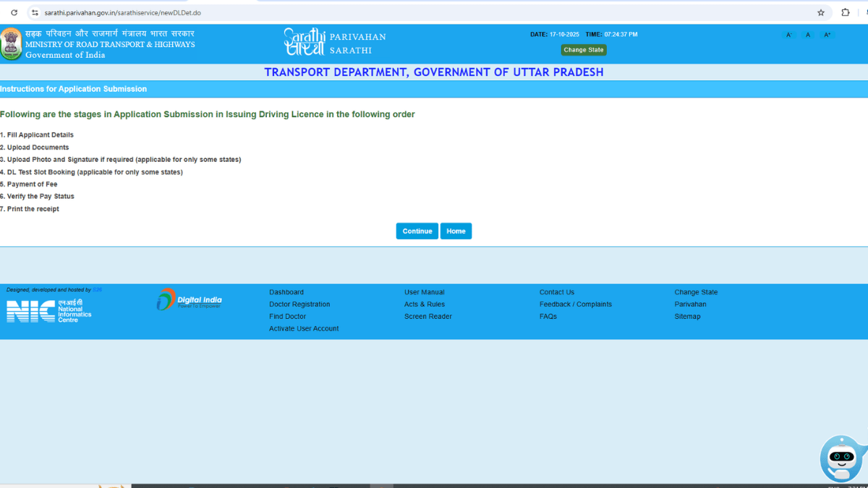Increase font size with A+ button
The height and width of the screenshot is (488, 868).
click(x=827, y=35)
